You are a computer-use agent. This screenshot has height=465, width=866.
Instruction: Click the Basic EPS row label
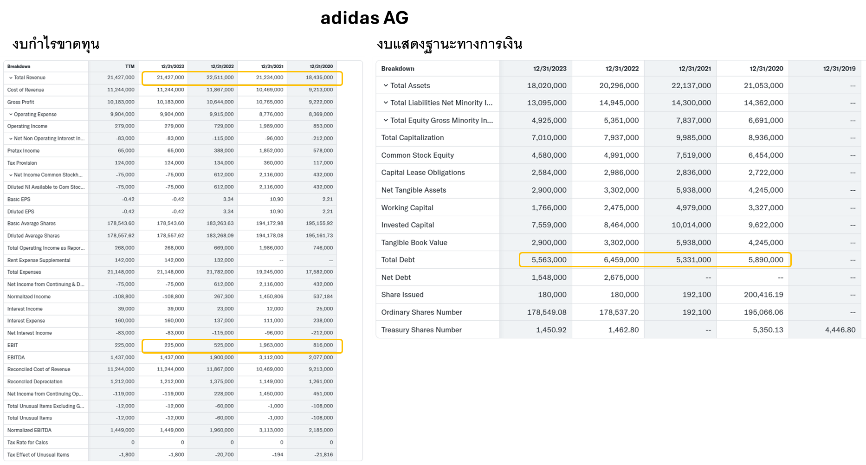click(19, 199)
